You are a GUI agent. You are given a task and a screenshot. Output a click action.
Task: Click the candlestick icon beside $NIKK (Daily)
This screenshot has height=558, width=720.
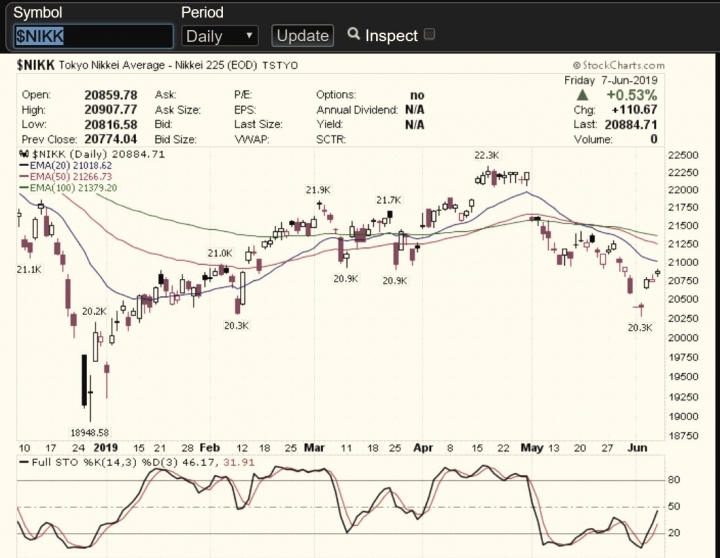click(x=24, y=154)
